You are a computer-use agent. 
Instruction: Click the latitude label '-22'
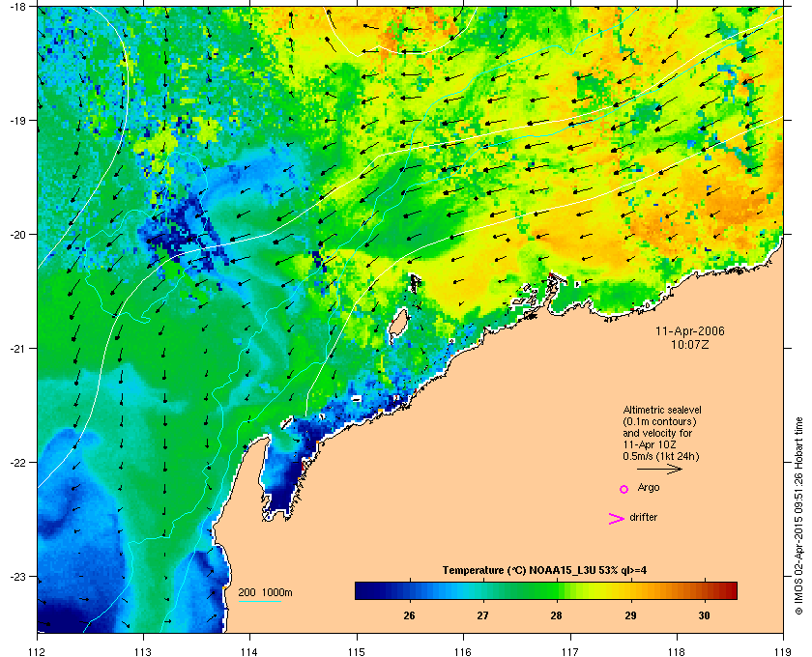coord(16,462)
